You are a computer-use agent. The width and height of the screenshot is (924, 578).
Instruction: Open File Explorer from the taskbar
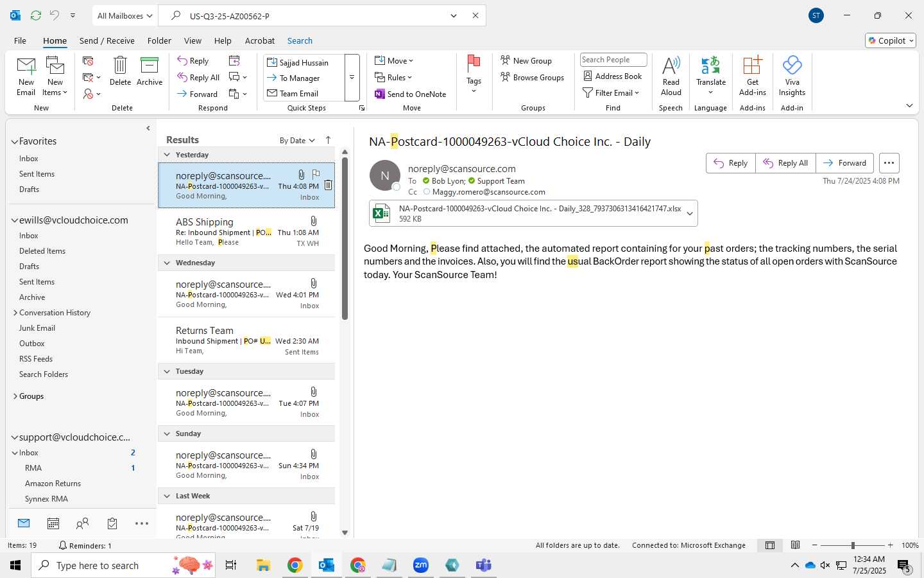(263, 565)
